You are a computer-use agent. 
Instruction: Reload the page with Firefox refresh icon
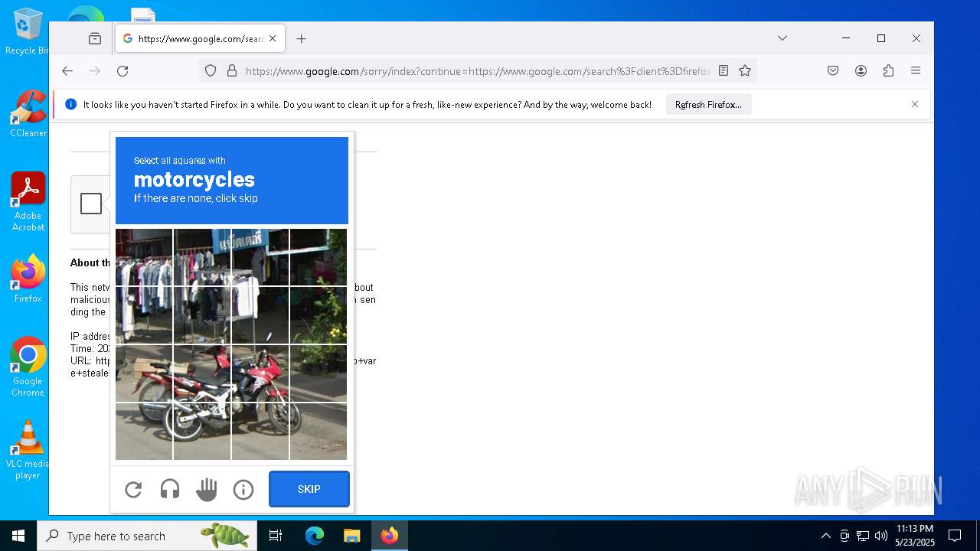click(x=122, y=71)
